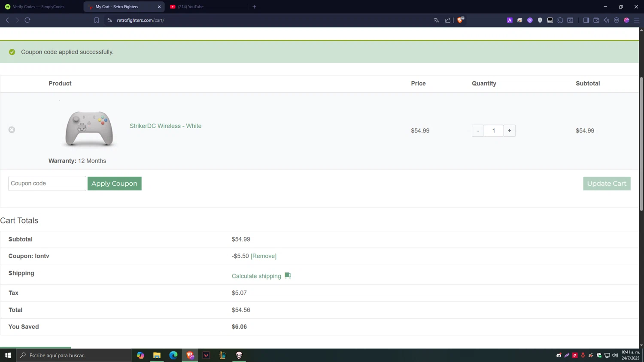Open the volume control in tray
This screenshot has width=644, height=362.
(x=615, y=355)
